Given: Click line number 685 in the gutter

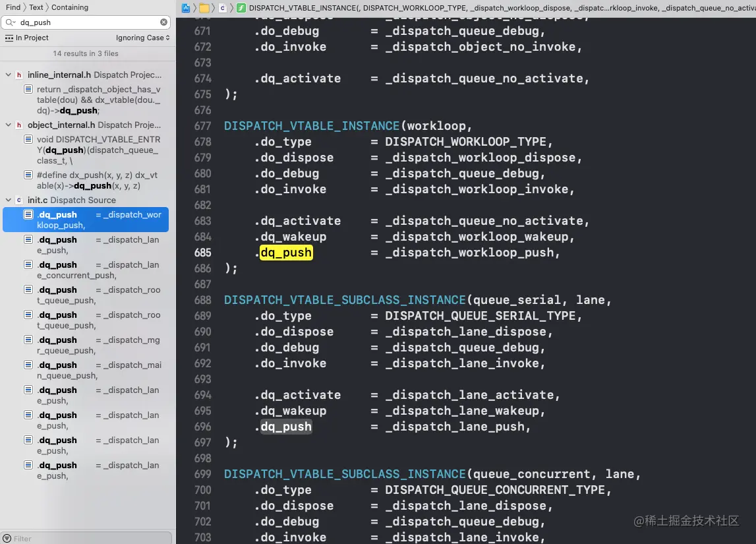Looking at the screenshot, I should tap(202, 253).
